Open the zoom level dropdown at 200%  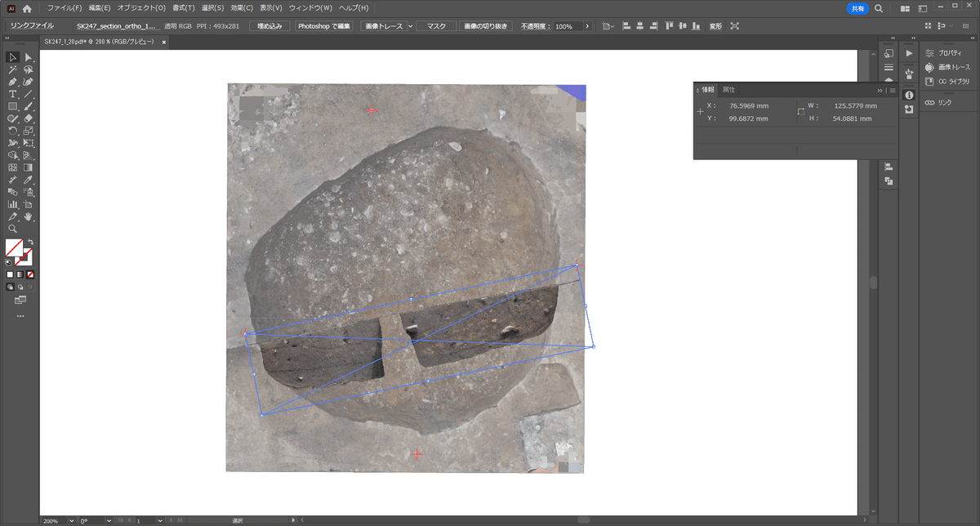coord(72,520)
